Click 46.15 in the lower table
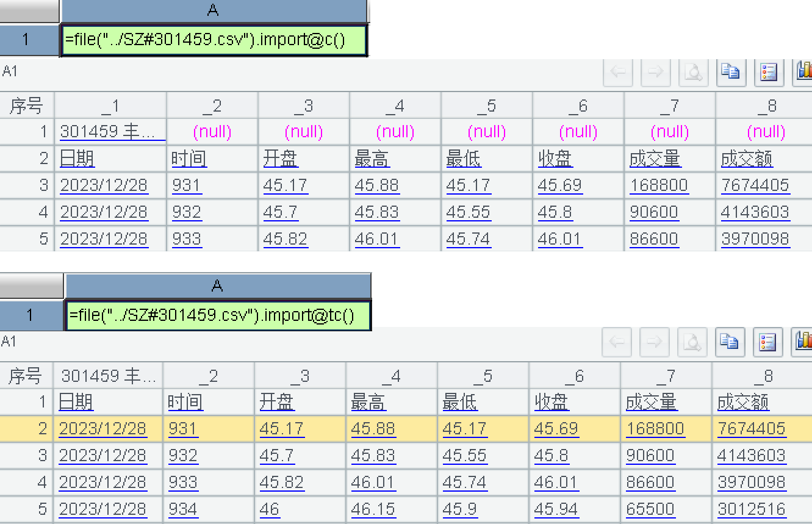The image size is (812, 524). click(373, 509)
